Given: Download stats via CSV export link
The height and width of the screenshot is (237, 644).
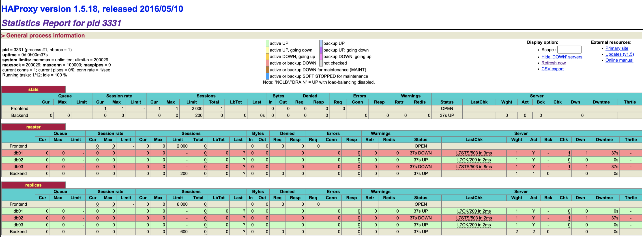Looking at the screenshot, I should click(x=552, y=69).
